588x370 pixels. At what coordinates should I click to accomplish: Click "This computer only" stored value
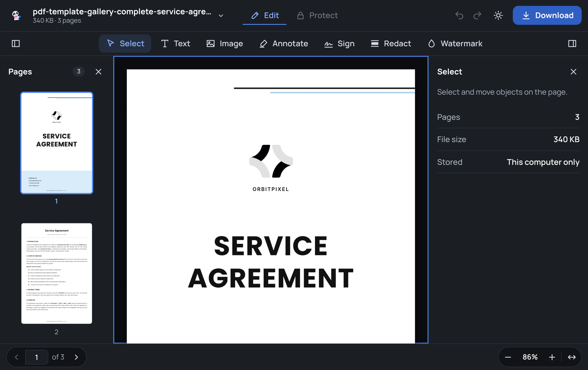[x=543, y=162]
